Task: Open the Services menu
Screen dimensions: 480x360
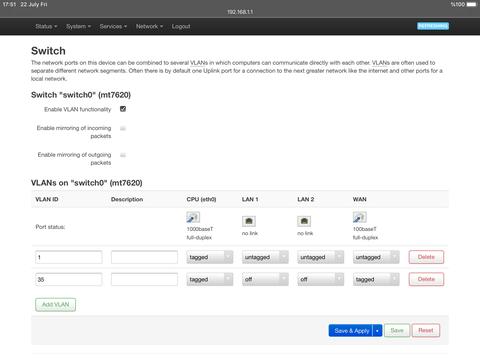Action: [113, 26]
